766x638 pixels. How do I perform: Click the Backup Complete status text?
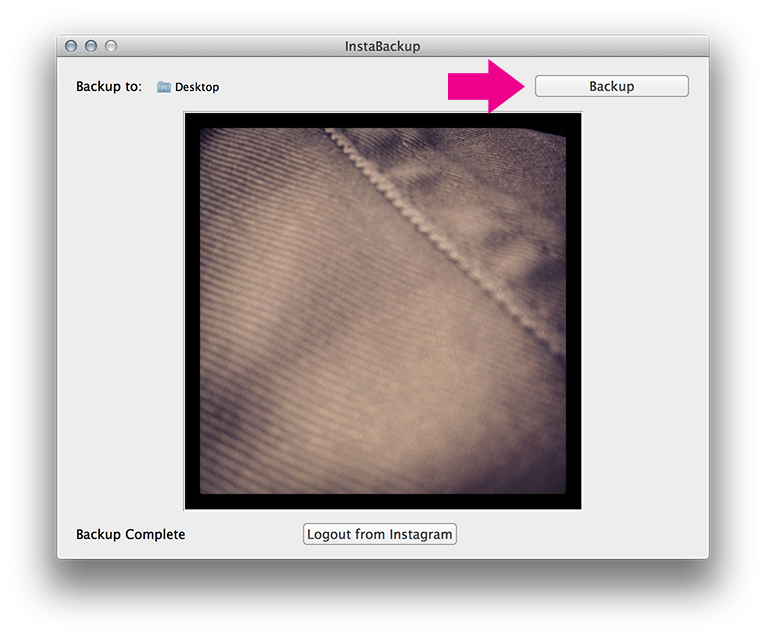click(130, 534)
